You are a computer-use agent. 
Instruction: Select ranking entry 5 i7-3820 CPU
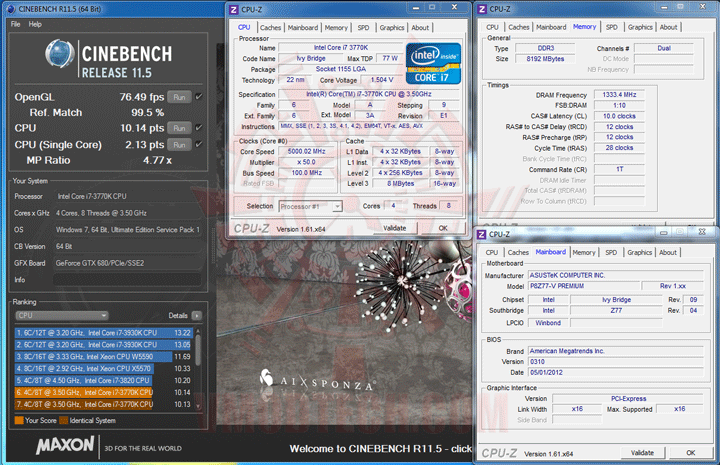coord(104,380)
